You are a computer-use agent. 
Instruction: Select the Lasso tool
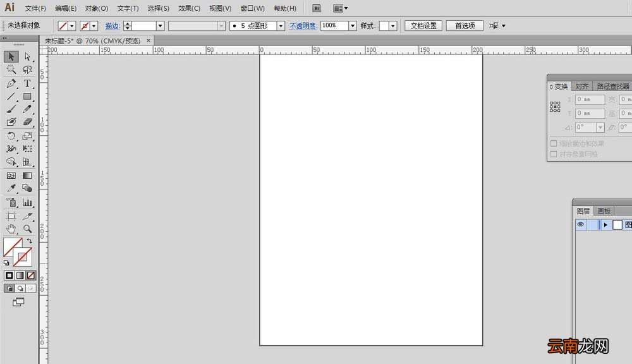(27, 70)
